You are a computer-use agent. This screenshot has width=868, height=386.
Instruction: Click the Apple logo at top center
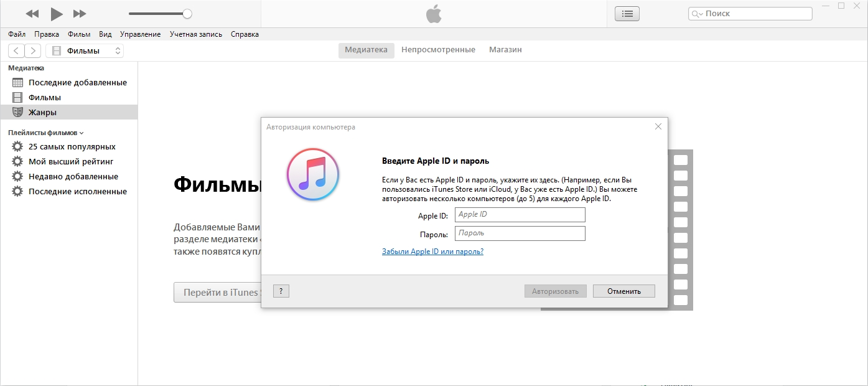[x=434, y=14]
